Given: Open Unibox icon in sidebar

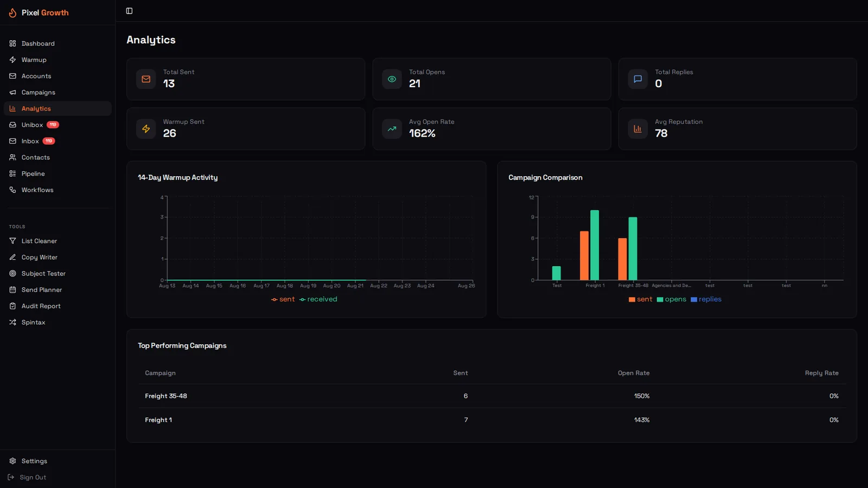Looking at the screenshot, I should pos(12,125).
